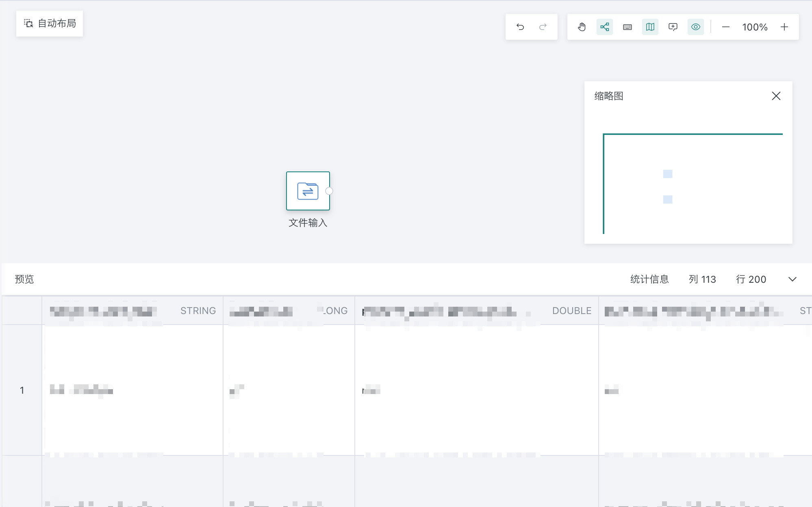Open the keyboard shortcuts icon
Image resolution: width=812 pixels, height=507 pixels.
point(627,27)
